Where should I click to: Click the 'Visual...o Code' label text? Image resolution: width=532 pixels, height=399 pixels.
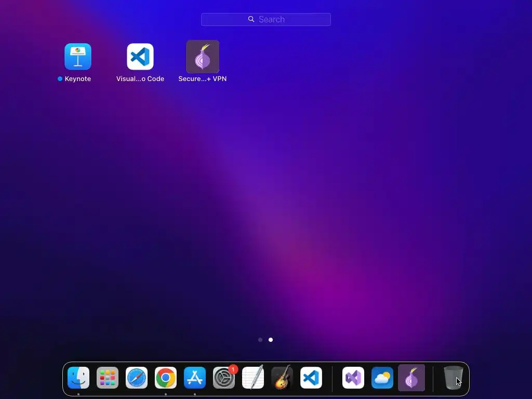[140, 79]
